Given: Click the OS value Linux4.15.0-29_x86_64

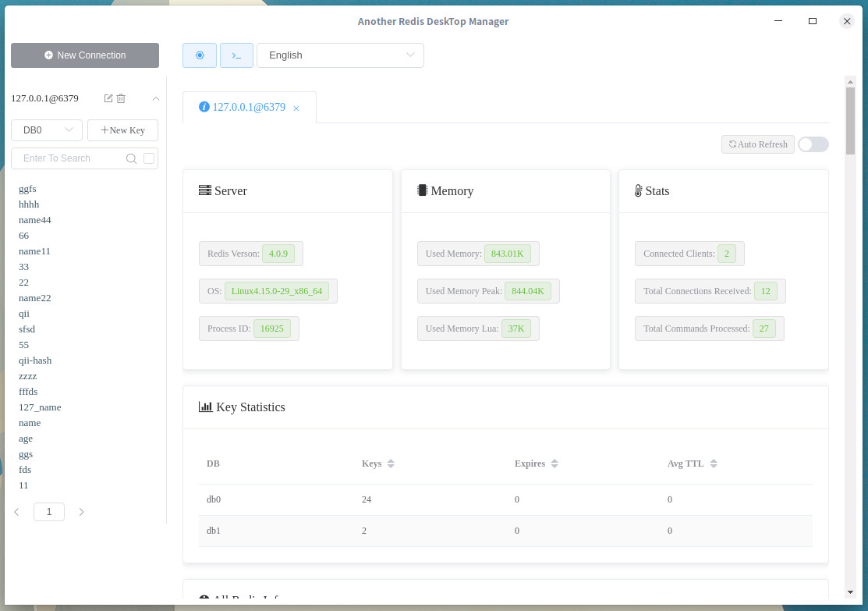Looking at the screenshot, I should pos(277,291).
